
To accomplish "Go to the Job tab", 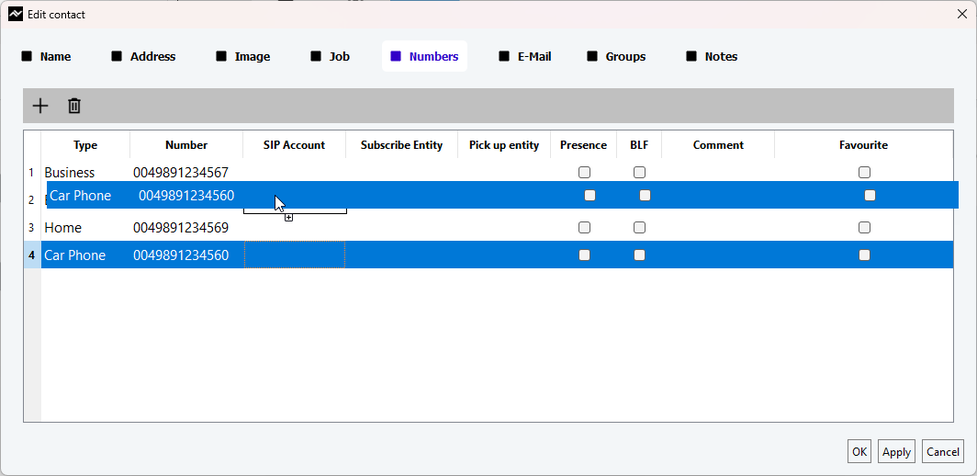I will (331, 57).
